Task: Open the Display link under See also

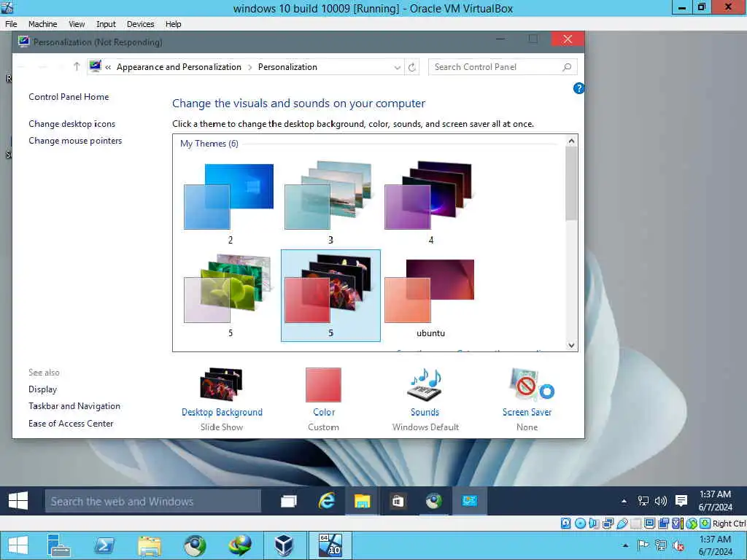Action: (42, 389)
